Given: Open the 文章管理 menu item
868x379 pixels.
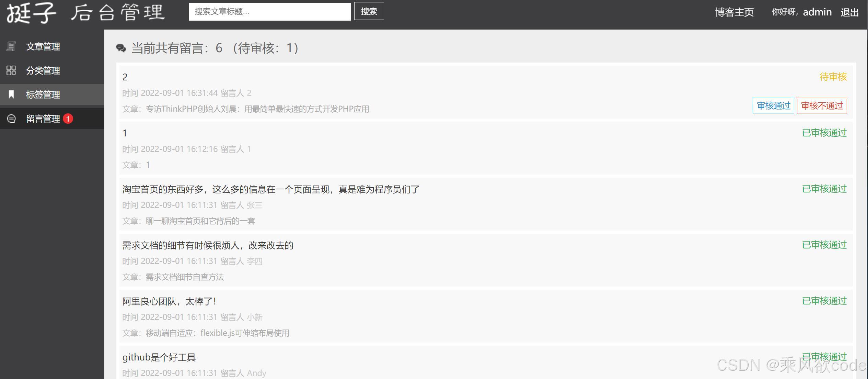Looking at the screenshot, I should pos(43,47).
